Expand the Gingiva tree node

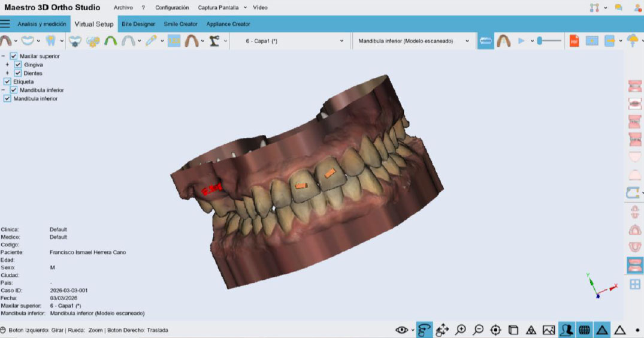coord(7,65)
